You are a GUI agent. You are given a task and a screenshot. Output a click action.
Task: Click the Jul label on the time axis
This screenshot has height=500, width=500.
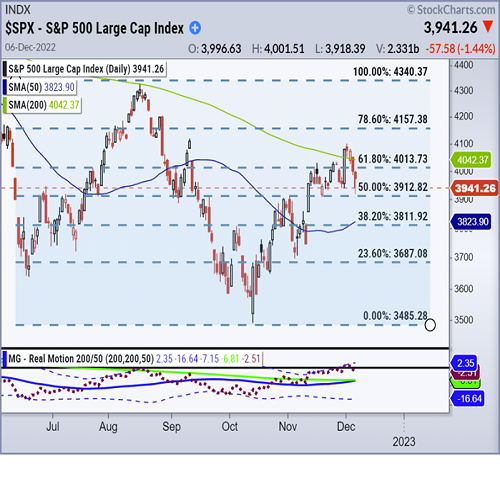pyautogui.click(x=53, y=426)
